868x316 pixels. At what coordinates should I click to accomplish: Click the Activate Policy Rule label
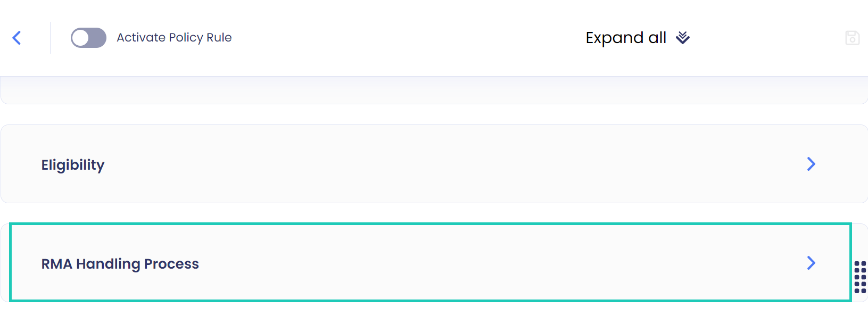(x=174, y=38)
